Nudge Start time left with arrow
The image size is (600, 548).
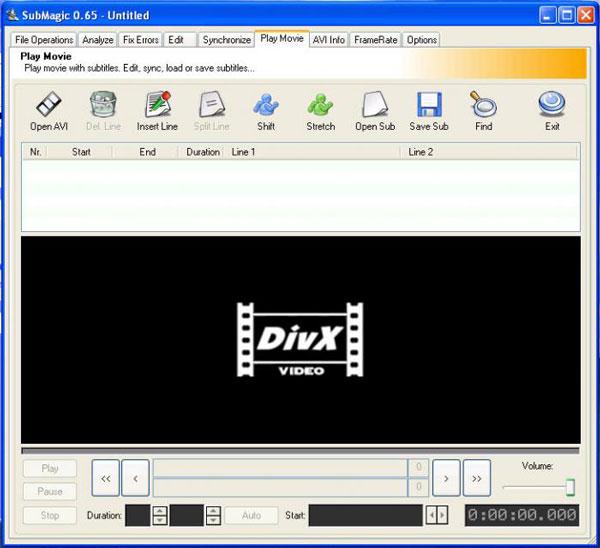coord(431,515)
